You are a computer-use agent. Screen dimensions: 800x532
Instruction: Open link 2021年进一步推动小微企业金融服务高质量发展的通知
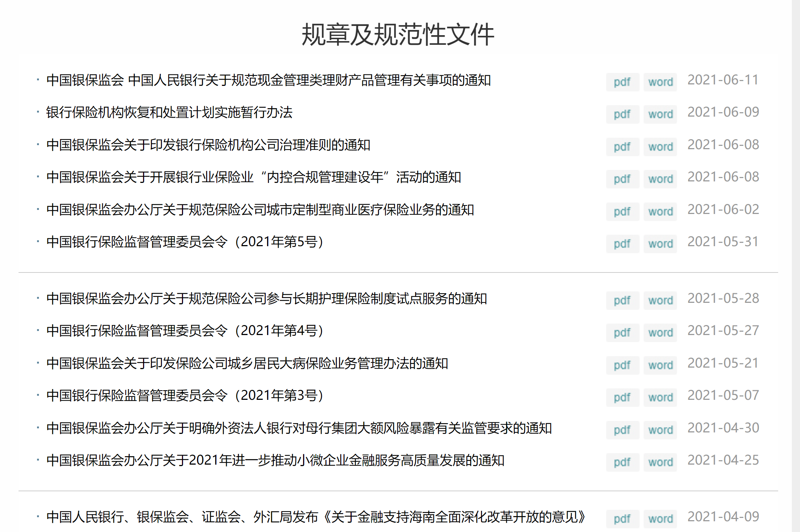pyautogui.click(x=275, y=460)
